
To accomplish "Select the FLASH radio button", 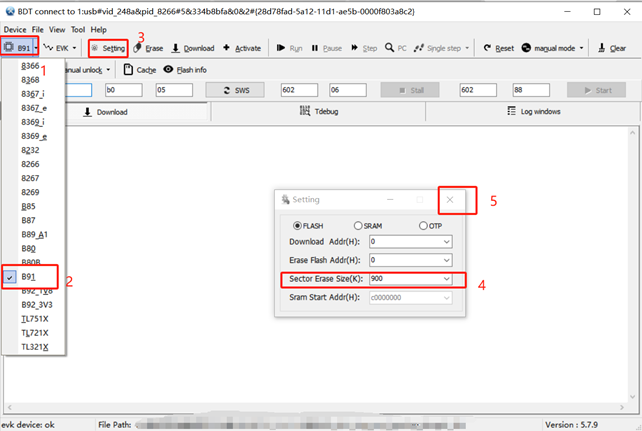I will click(296, 225).
